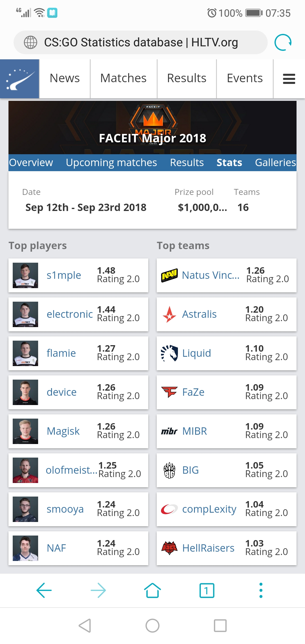The width and height of the screenshot is (305, 644).
Task: Reload the page with the refresh icon
Action: click(x=283, y=42)
